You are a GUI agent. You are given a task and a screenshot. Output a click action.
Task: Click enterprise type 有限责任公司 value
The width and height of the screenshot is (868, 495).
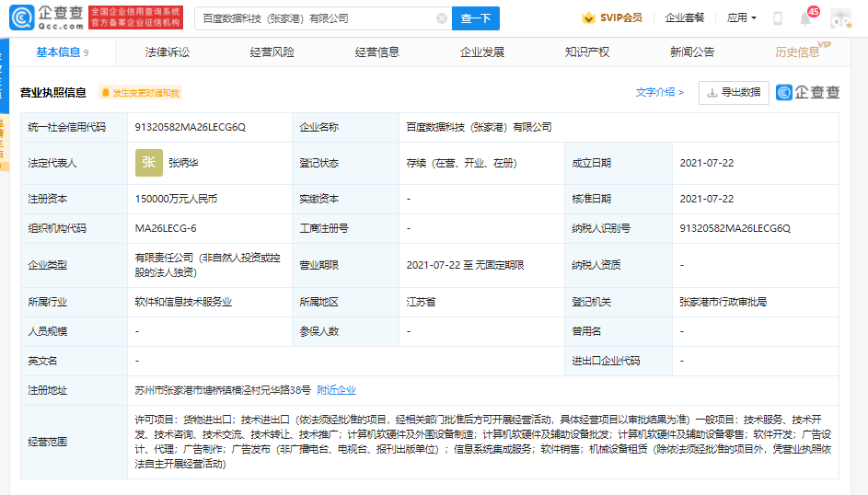coord(208,265)
